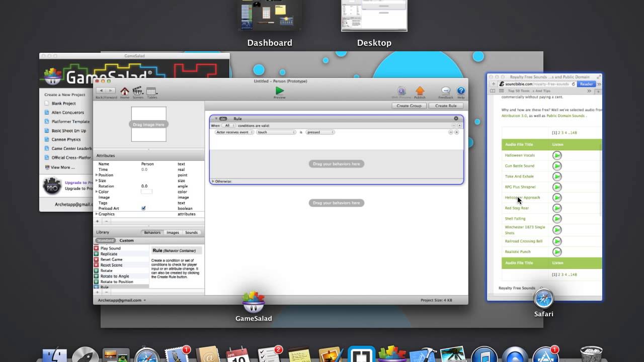
Task: Select the Replicate behavior in Library
Action: [x=109, y=254]
